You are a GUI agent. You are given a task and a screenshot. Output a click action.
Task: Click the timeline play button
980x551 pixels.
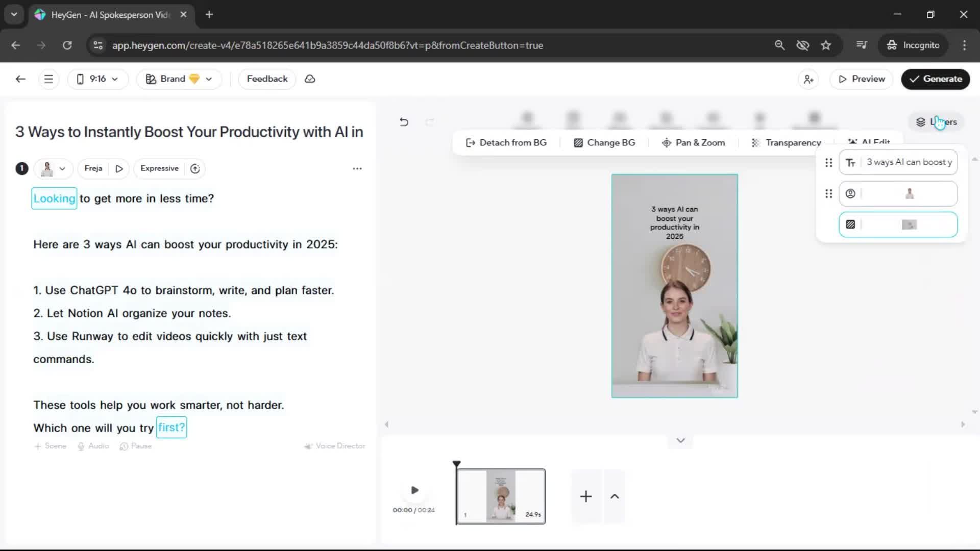click(414, 490)
